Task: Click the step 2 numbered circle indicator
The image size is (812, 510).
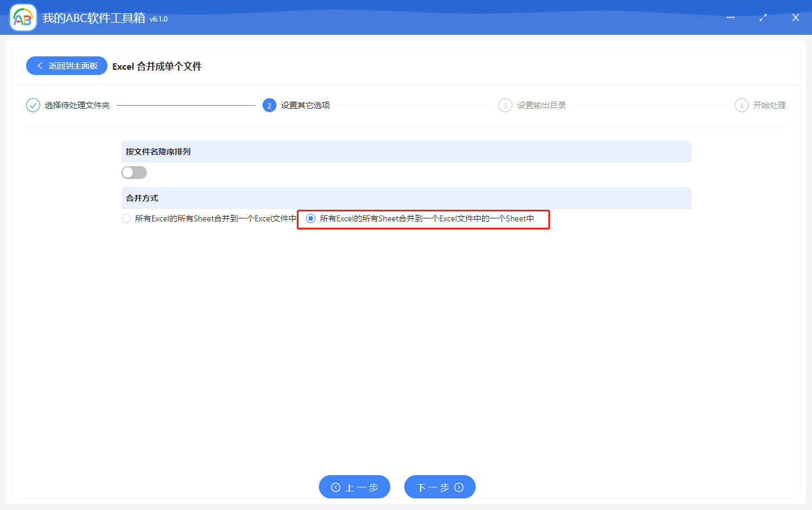Action: point(270,105)
